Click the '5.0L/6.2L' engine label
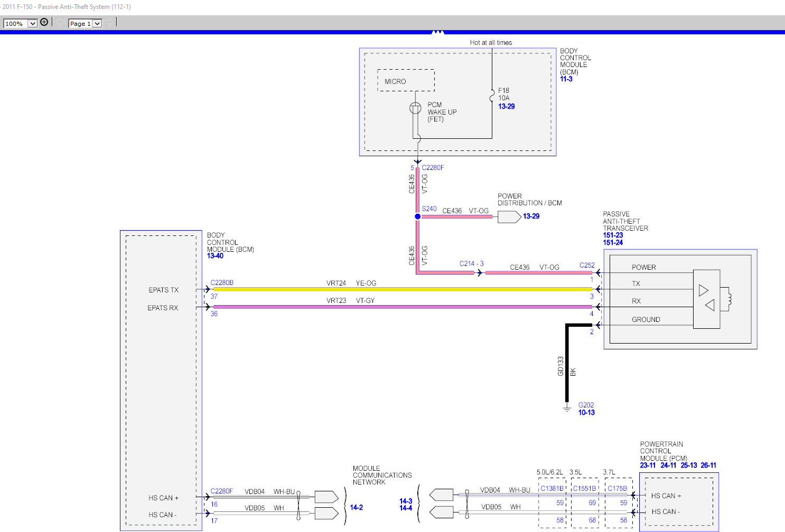The height and width of the screenshot is (532, 785). (550, 472)
